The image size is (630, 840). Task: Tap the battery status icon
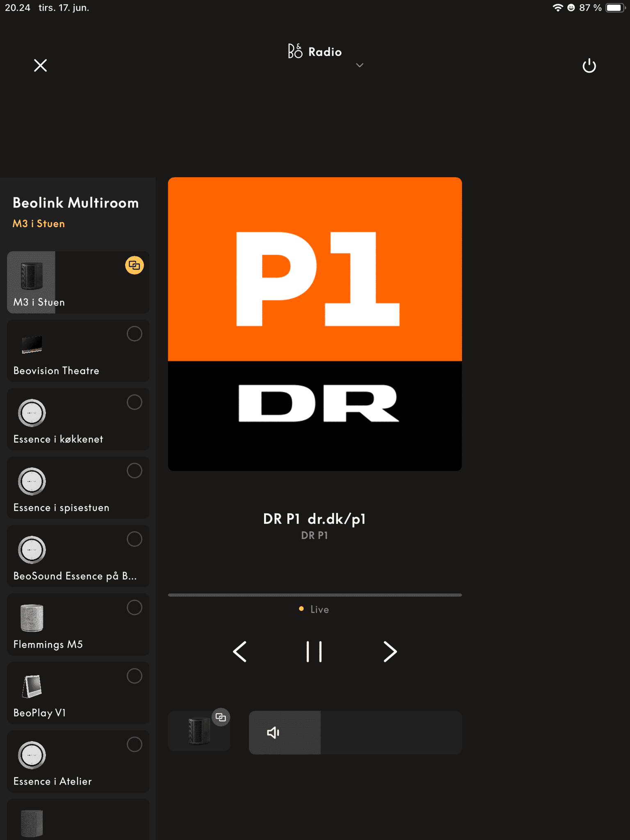pyautogui.click(x=615, y=8)
